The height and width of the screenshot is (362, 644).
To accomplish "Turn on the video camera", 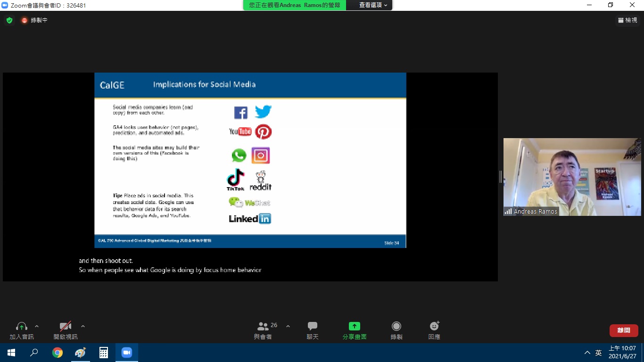I will tap(66, 330).
